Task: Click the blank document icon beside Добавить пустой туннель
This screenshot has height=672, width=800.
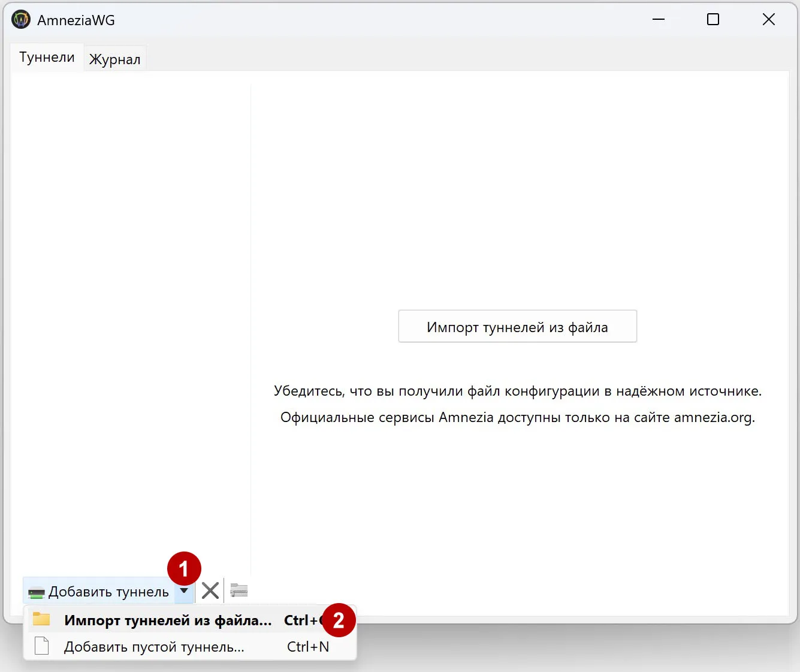Action: coord(41,646)
